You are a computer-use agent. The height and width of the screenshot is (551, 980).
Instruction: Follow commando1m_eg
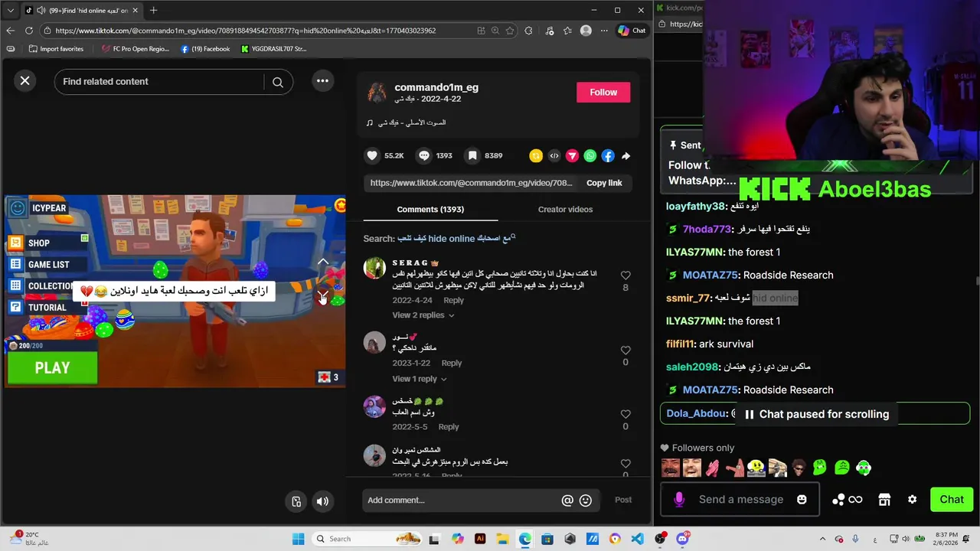click(x=603, y=92)
